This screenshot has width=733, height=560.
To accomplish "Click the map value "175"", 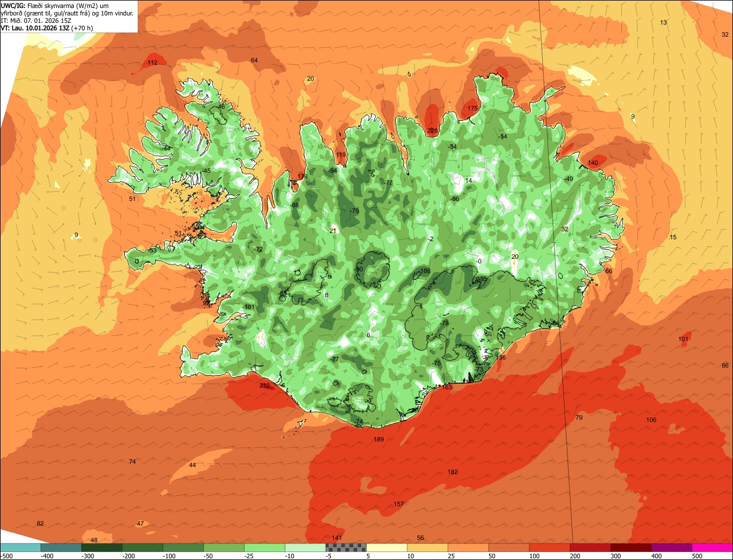I will [x=472, y=108].
